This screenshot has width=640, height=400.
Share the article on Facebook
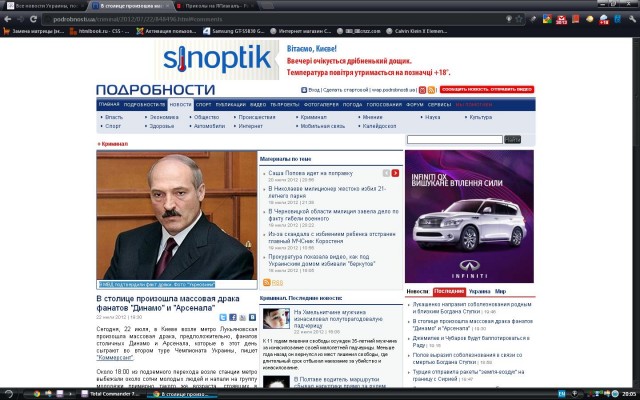point(233,317)
